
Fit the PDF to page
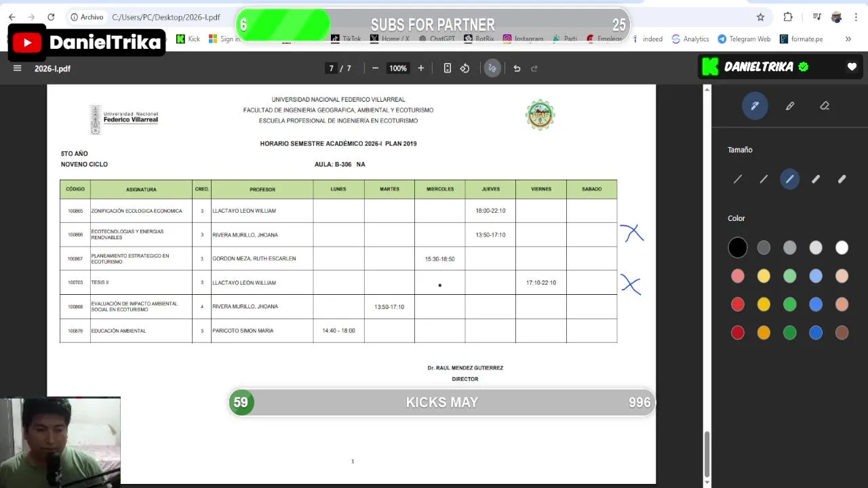coord(447,68)
